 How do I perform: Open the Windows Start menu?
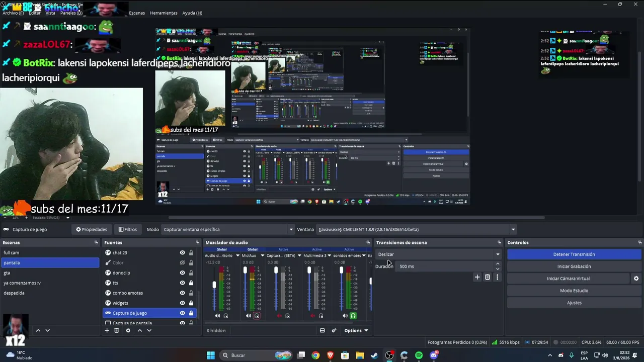211,355
